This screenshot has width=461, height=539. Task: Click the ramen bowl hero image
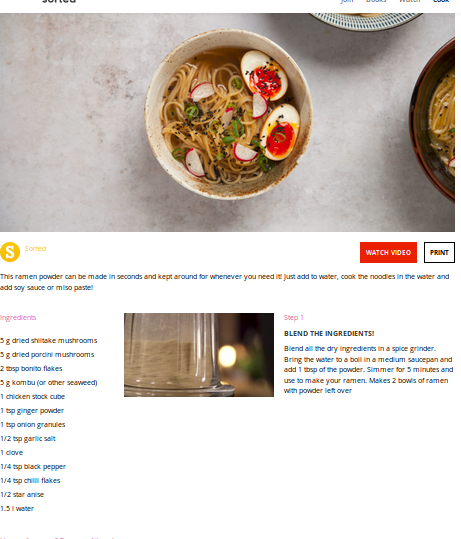227,122
